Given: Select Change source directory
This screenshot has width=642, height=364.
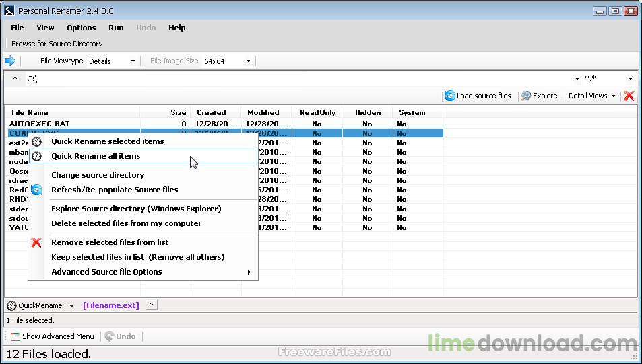Looking at the screenshot, I should 143,175.
